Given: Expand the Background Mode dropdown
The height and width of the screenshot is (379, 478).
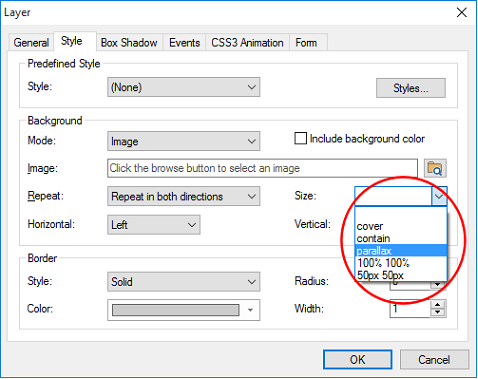Looking at the screenshot, I should click(x=183, y=141).
